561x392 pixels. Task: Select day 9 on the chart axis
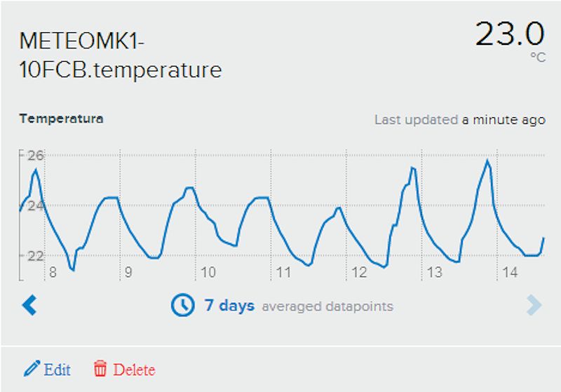click(128, 273)
